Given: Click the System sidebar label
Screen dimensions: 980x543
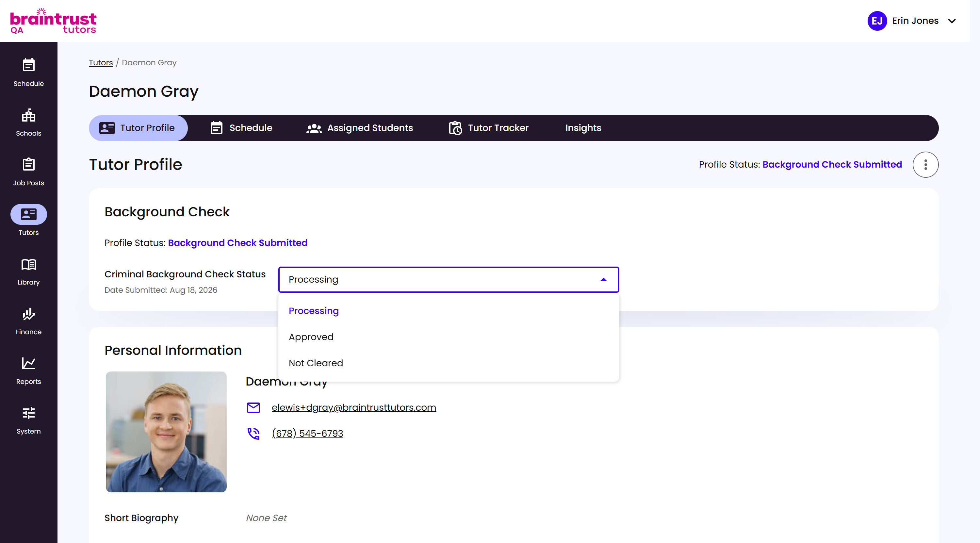Looking at the screenshot, I should coord(28,432).
